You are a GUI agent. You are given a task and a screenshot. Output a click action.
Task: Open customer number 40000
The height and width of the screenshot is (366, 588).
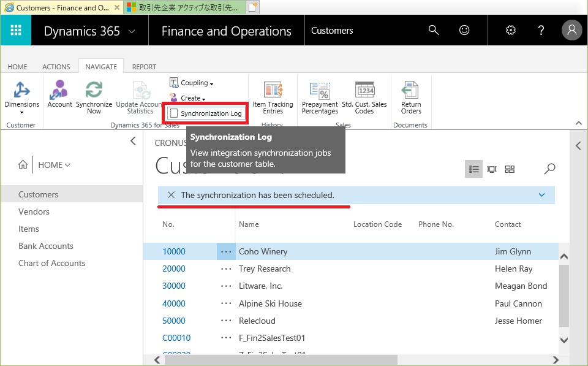pos(173,303)
